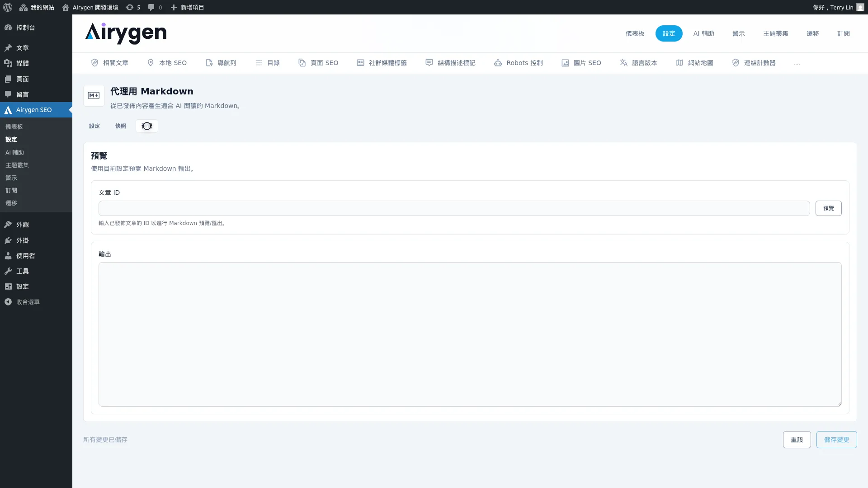Click inside the 輸出 textarea
The width and height of the screenshot is (868, 488).
470,334
